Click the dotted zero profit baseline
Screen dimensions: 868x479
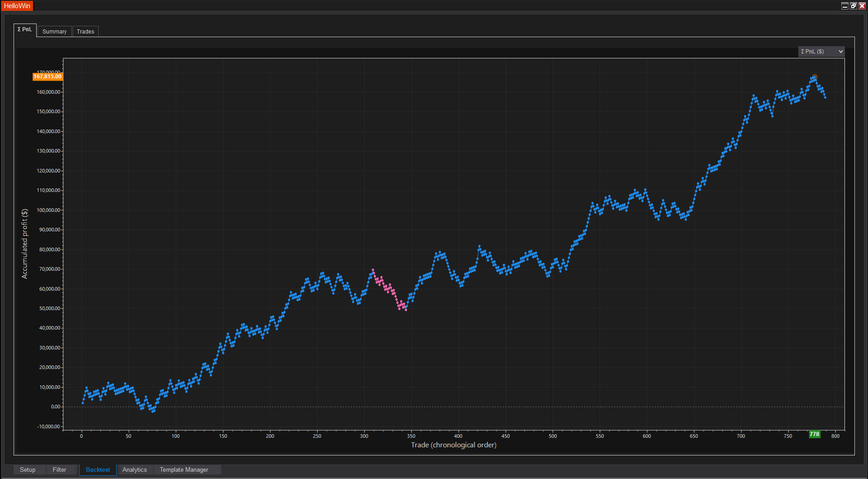pyautogui.click(x=452, y=407)
